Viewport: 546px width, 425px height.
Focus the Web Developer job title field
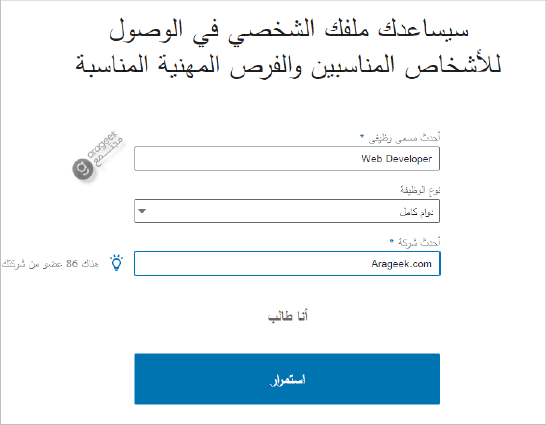(x=287, y=159)
